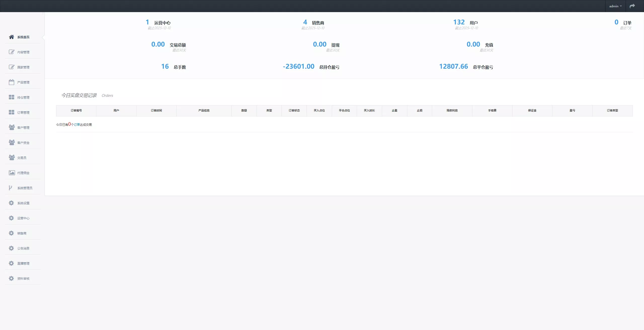The width and height of the screenshot is (644, 330).
Task: Click the people icon for 客户管理
Action: coord(11,127)
